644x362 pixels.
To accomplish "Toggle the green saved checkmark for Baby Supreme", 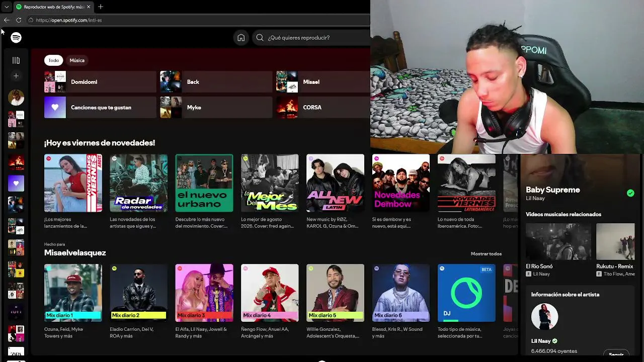I will pyautogui.click(x=630, y=193).
